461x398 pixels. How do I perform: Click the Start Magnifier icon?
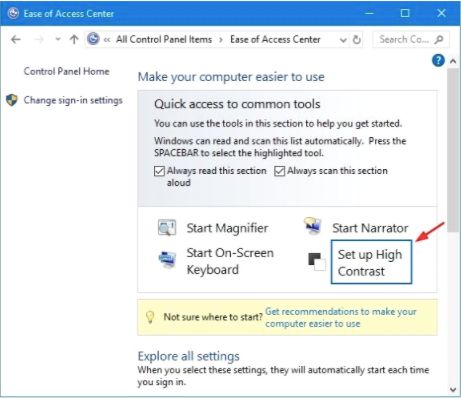(x=167, y=228)
